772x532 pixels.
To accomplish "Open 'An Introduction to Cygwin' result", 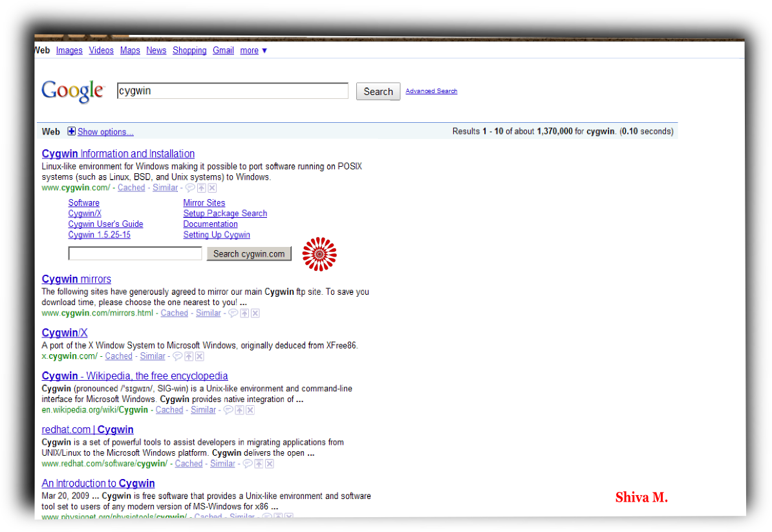I will coord(98,484).
